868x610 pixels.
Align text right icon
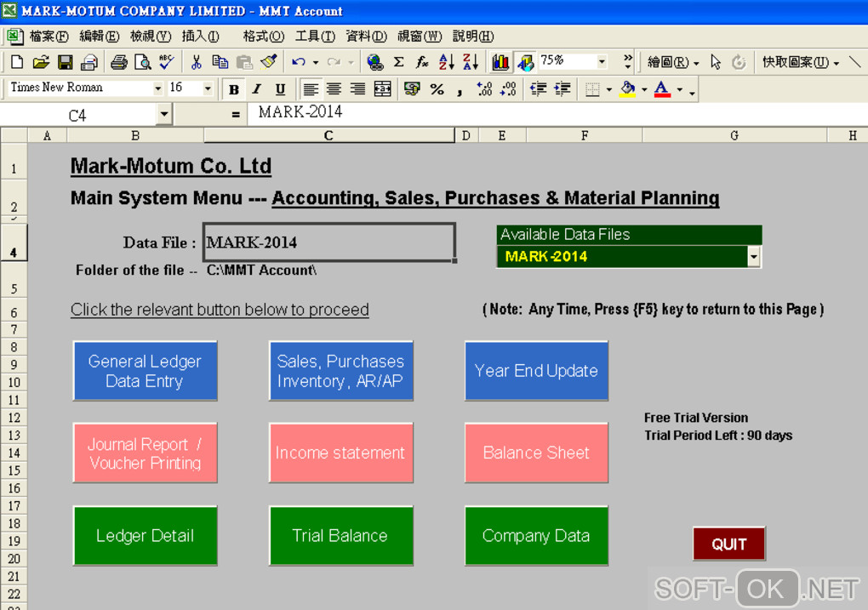click(x=357, y=88)
